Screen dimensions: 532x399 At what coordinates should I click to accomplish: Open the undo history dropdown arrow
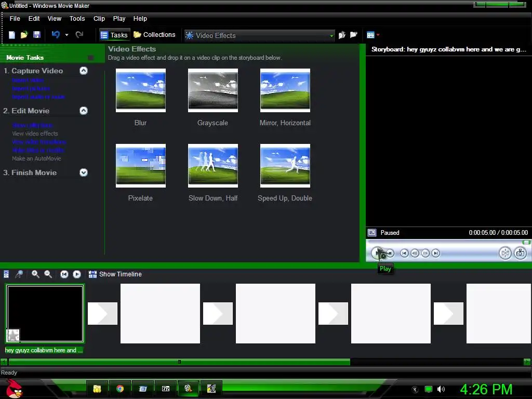66,35
